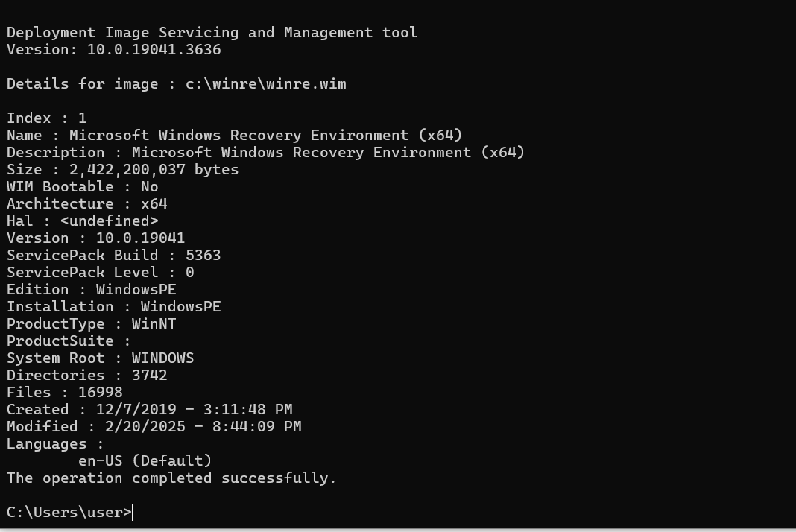796x532 pixels.
Task: Click the tool version 10.0.19041.3636 text
Action: [154, 50]
